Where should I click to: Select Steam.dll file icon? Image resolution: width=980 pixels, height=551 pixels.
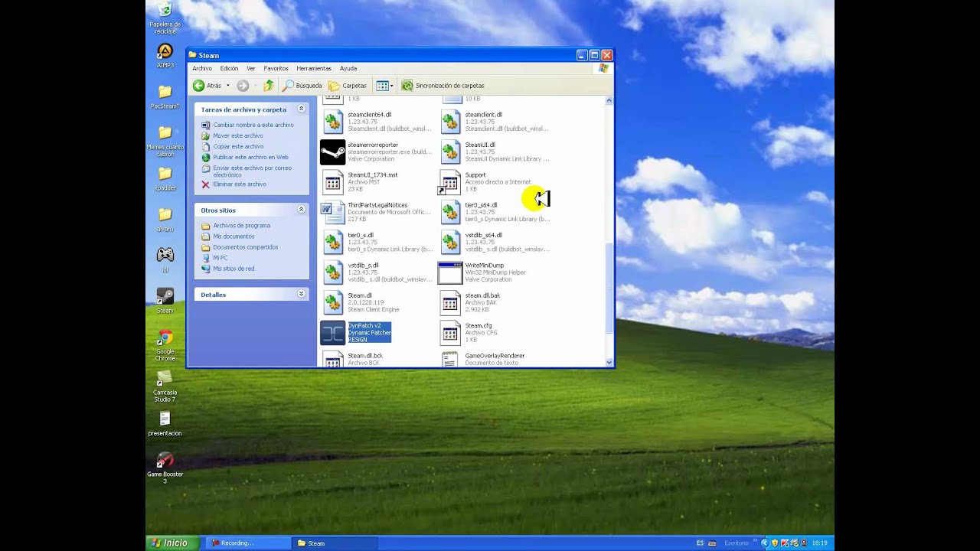click(x=332, y=303)
